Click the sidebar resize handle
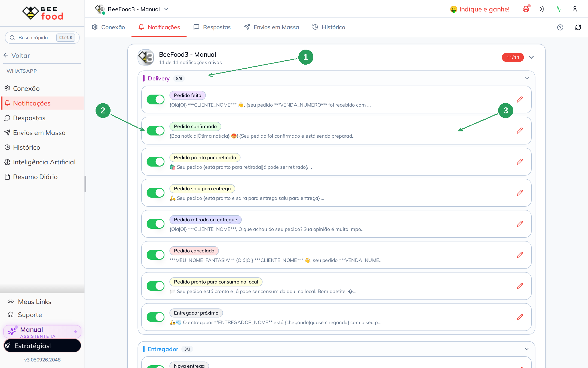 pyautogui.click(x=85, y=184)
